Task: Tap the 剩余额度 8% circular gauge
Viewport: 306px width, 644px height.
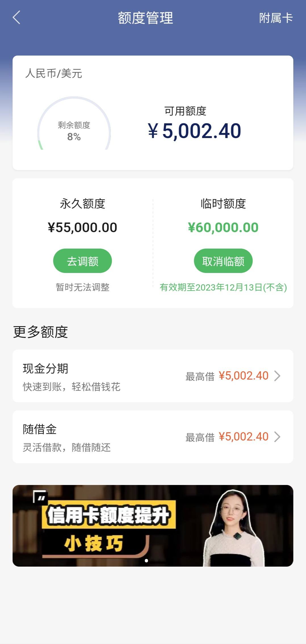Action: (74, 123)
